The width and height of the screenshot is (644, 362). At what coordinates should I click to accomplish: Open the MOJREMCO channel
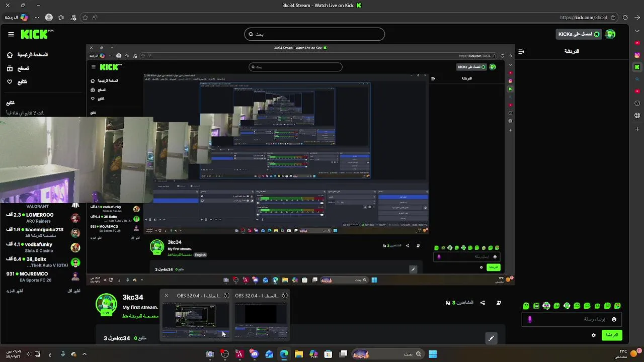click(x=43, y=277)
